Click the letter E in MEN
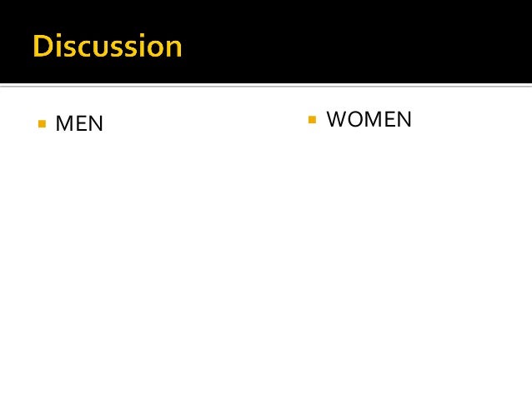The height and width of the screenshot is (399, 532). pyautogui.click(x=80, y=123)
